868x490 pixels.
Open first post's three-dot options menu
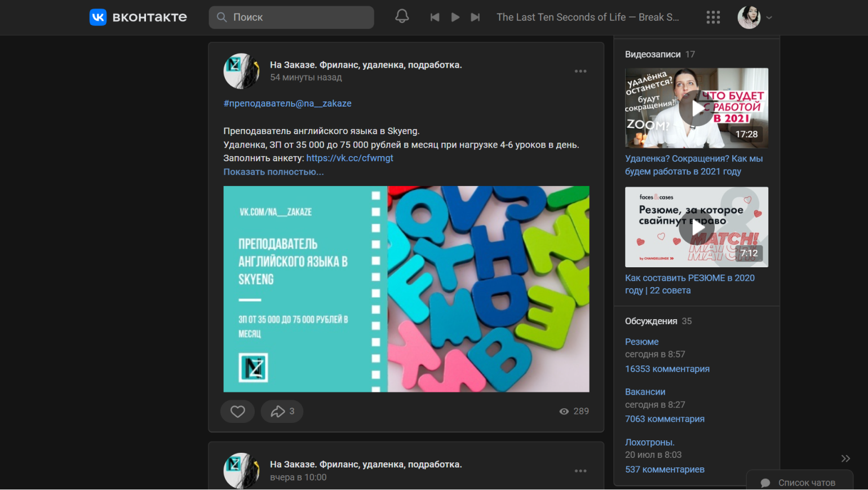(581, 72)
